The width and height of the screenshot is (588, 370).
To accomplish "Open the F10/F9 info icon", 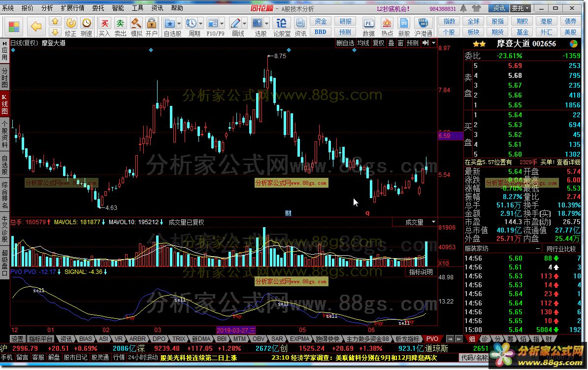I will pos(212,23).
